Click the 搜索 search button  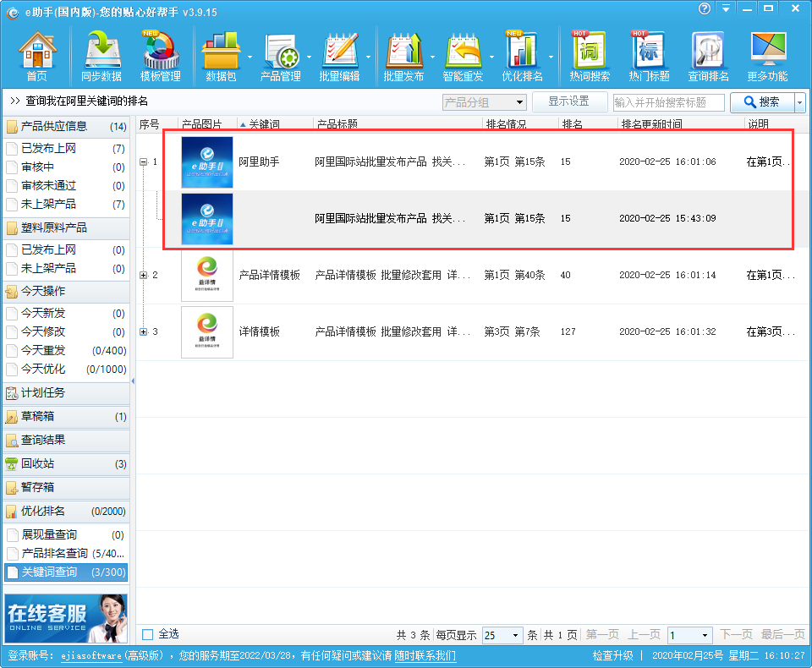(762, 102)
